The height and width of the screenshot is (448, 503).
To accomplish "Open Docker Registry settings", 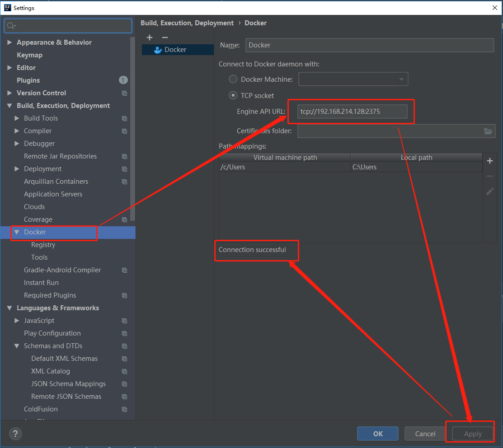I will (x=43, y=245).
